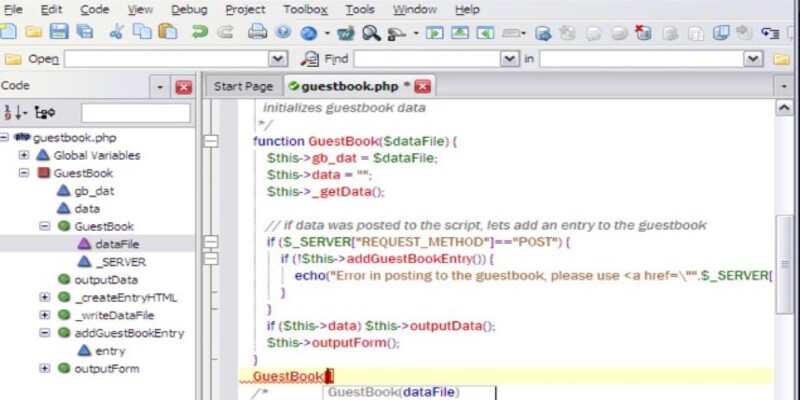The height and width of the screenshot is (400, 800).
Task: Print the file using printer icon
Action: point(257,33)
